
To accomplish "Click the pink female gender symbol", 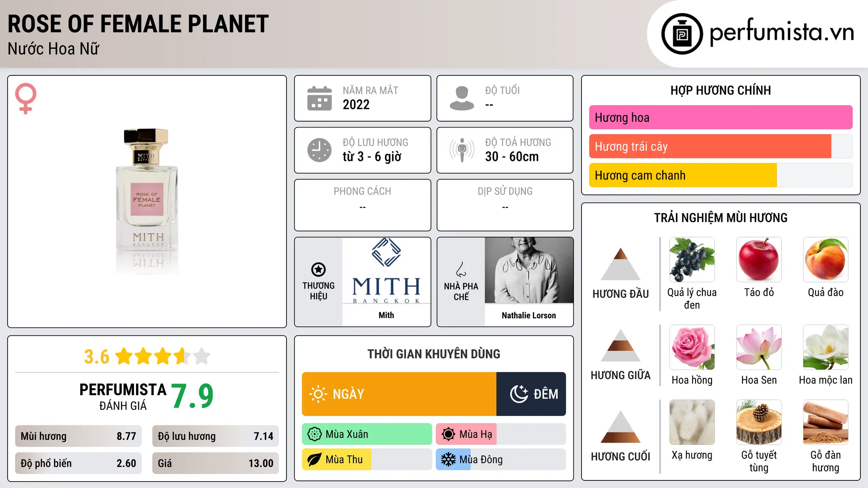I will (26, 98).
